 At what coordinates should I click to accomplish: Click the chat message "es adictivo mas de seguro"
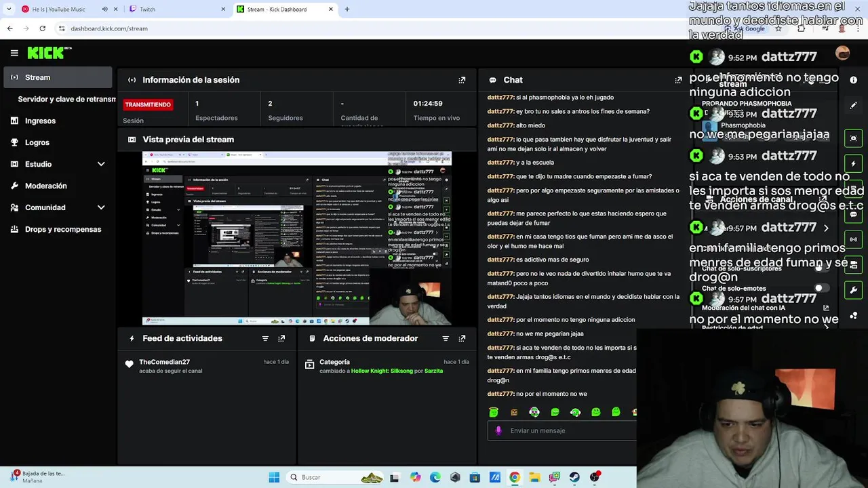552,260
